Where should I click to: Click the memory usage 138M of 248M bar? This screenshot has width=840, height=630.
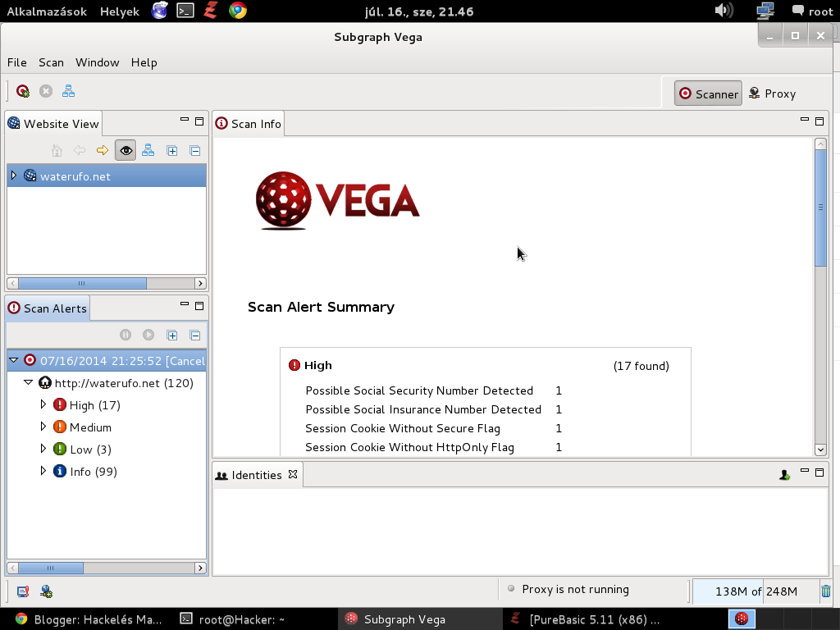point(755,591)
